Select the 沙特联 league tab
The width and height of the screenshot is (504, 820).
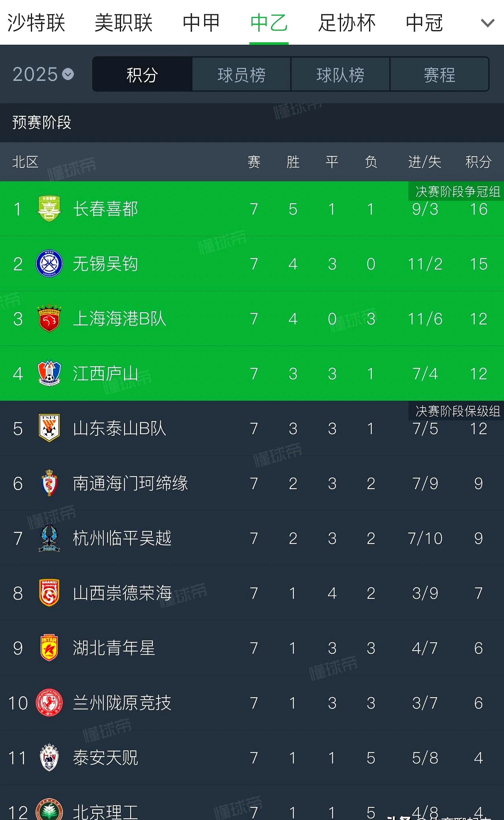coord(36,23)
